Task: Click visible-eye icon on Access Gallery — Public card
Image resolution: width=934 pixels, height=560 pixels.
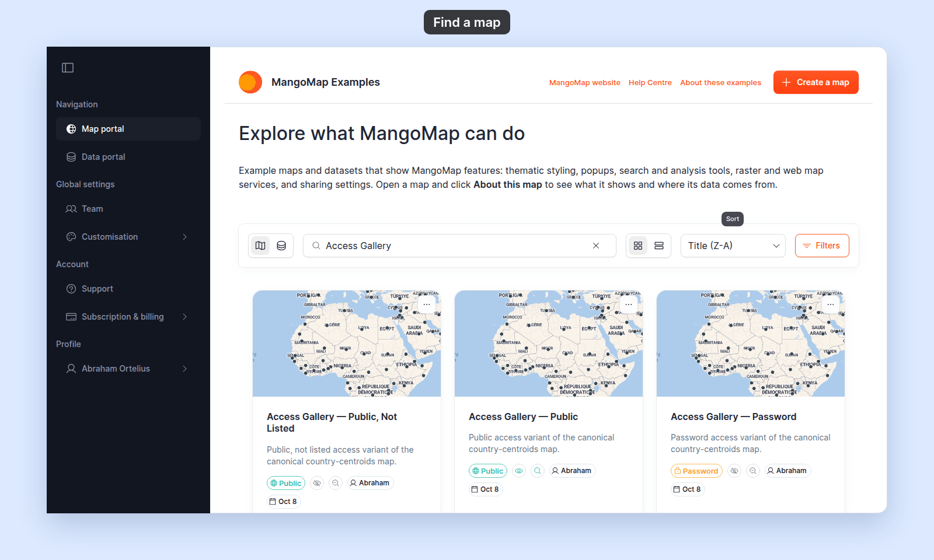Action: coord(519,471)
